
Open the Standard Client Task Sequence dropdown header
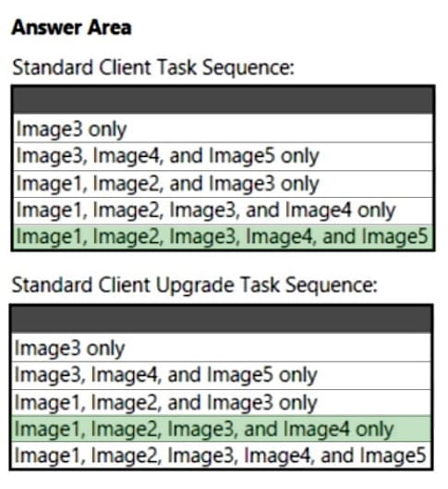[x=223, y=100]
